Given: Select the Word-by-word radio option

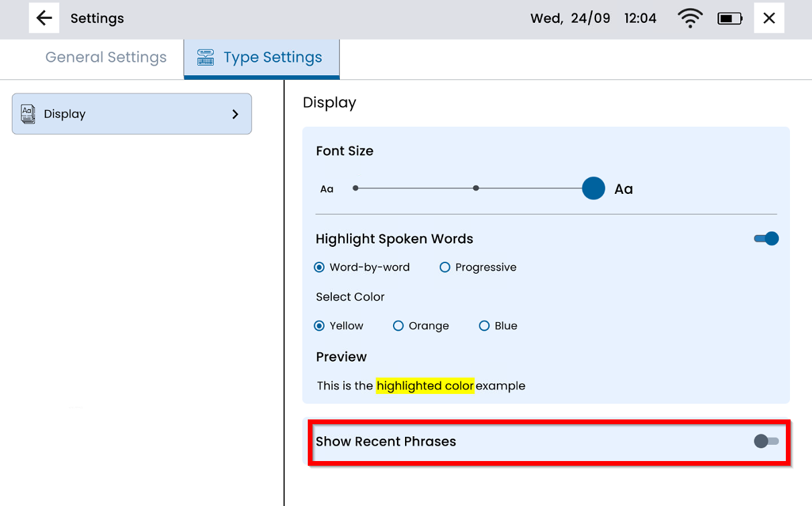Looking at the screenshot, I should (x=320, y=267).
